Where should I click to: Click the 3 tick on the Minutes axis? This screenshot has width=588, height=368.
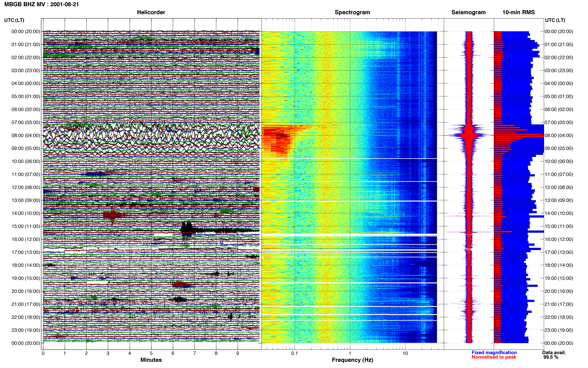click(108, 353)
